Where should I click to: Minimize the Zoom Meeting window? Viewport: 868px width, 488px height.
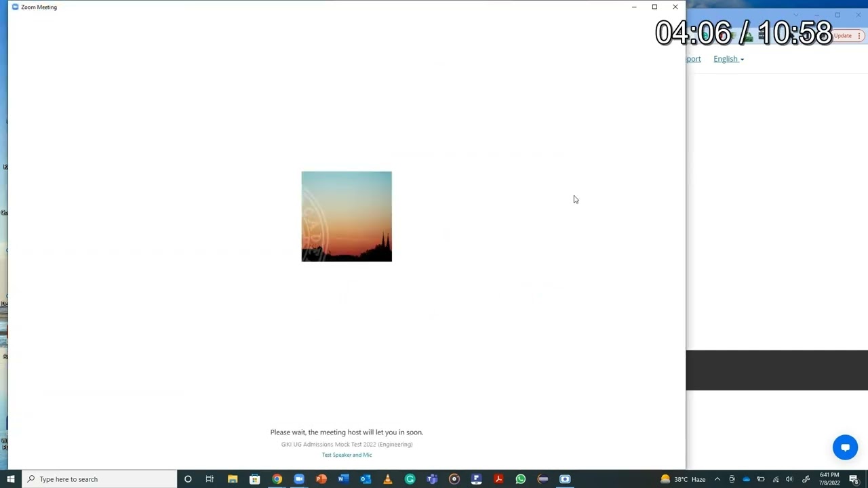point(634,7)
